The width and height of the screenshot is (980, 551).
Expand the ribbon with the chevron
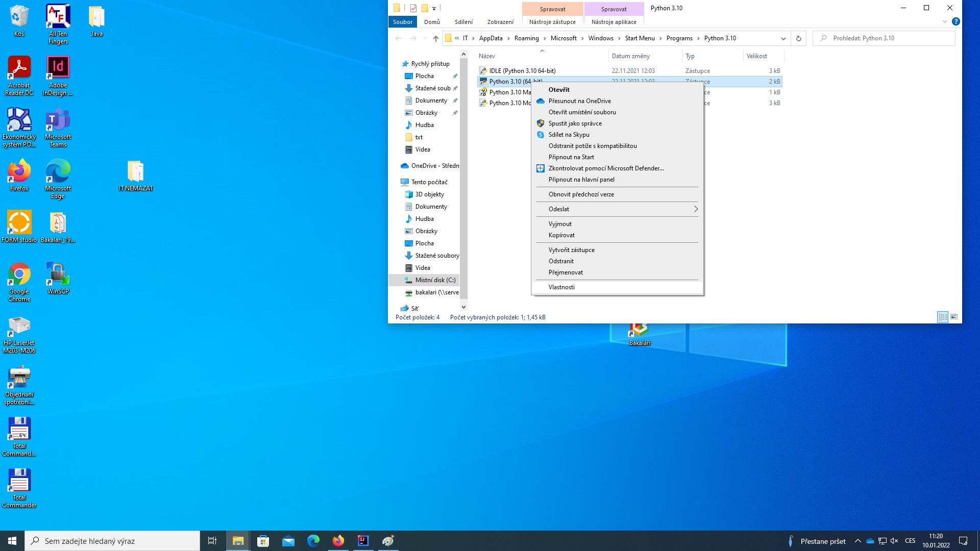point(944,21)
